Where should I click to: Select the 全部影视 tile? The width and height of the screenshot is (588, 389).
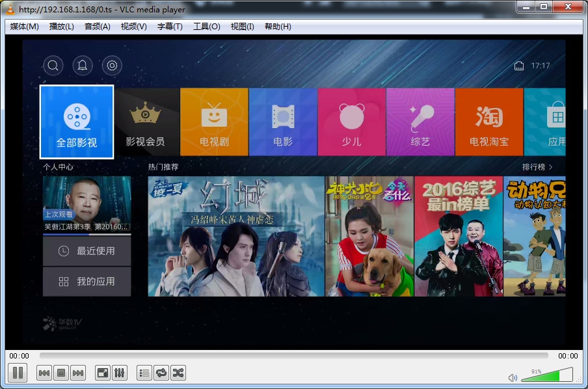(x=77, y=122)
